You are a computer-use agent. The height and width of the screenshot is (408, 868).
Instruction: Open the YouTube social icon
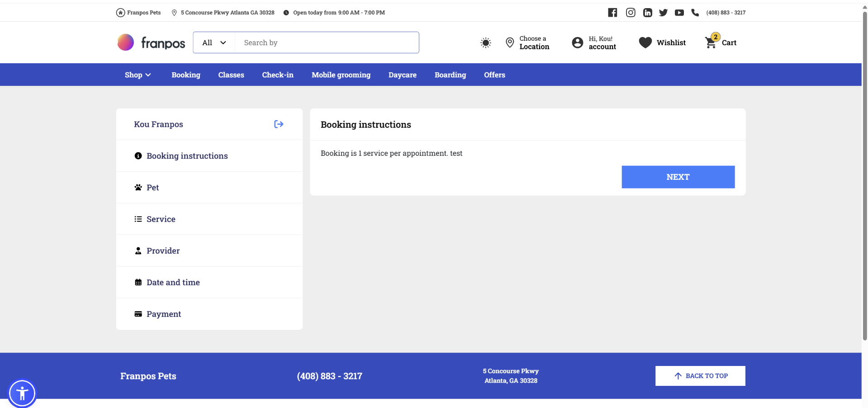[x=679, y=13]
